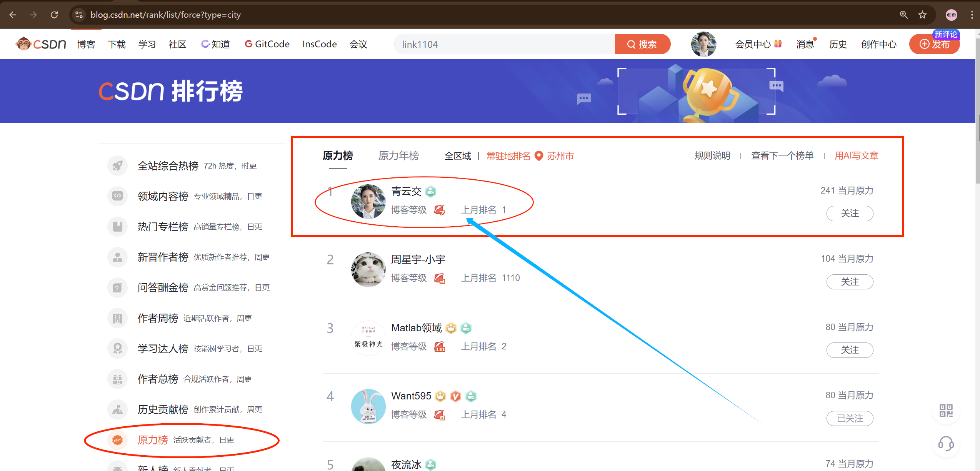Image resolution: width=980 pixels, height=471 pixels.
Task: Click 查看下一个榜单
Action: point(782,156)
